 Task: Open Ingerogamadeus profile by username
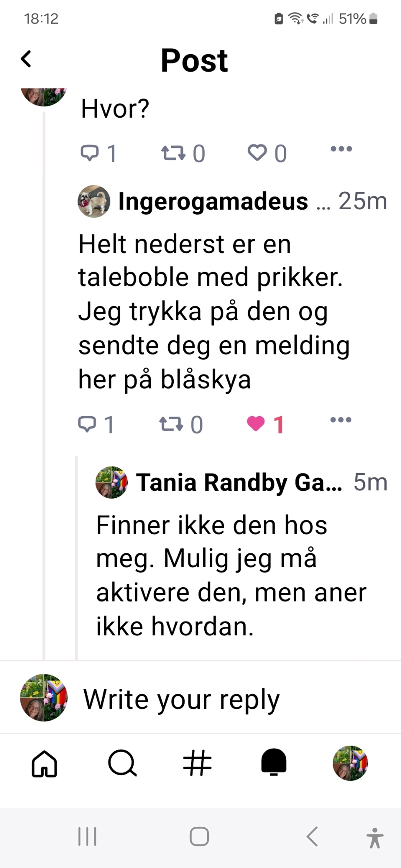(213, 201)
